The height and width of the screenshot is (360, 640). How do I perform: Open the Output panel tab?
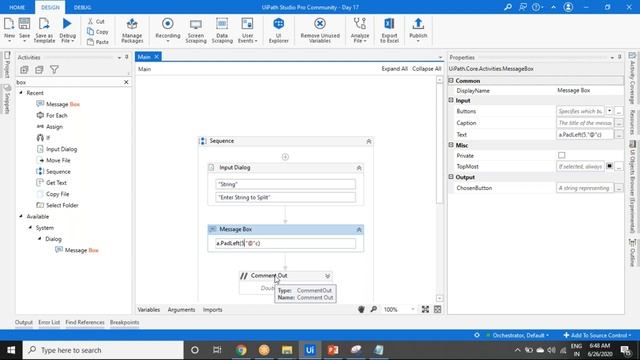pos(24,322)
